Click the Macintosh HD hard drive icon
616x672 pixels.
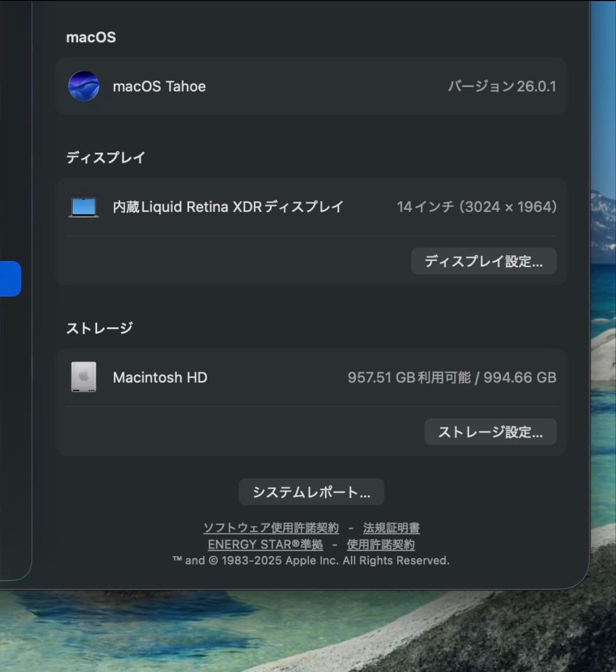point(84,376)
